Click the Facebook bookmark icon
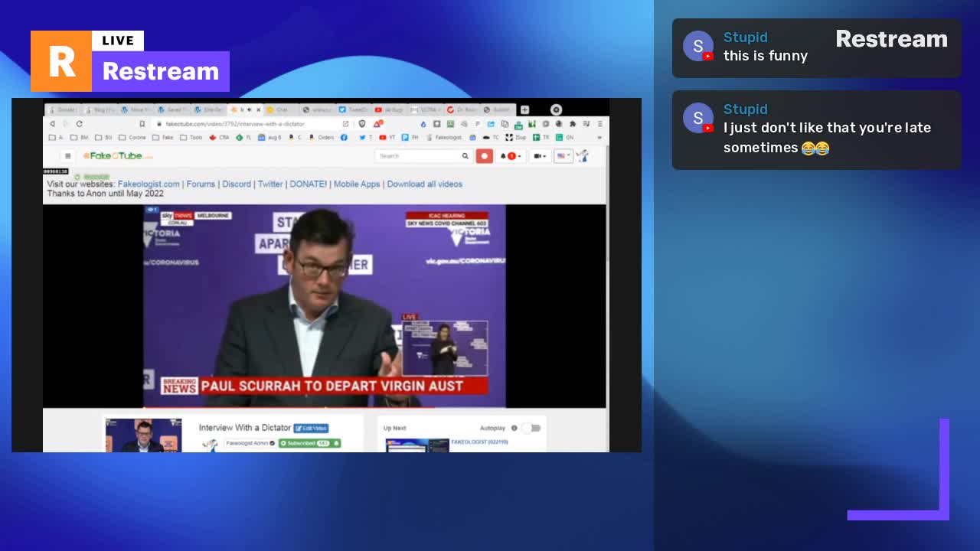The image size is (980, 551). coord(344,138)
